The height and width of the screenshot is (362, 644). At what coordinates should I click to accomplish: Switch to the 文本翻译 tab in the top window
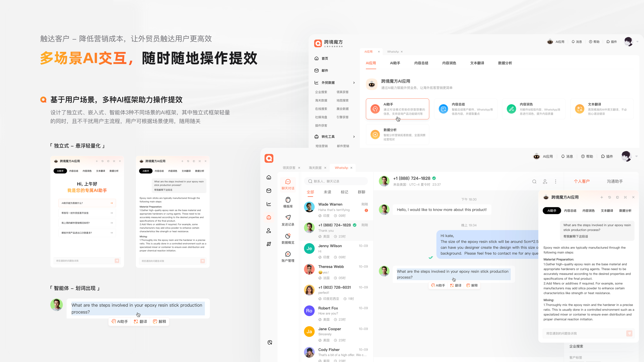477,63
